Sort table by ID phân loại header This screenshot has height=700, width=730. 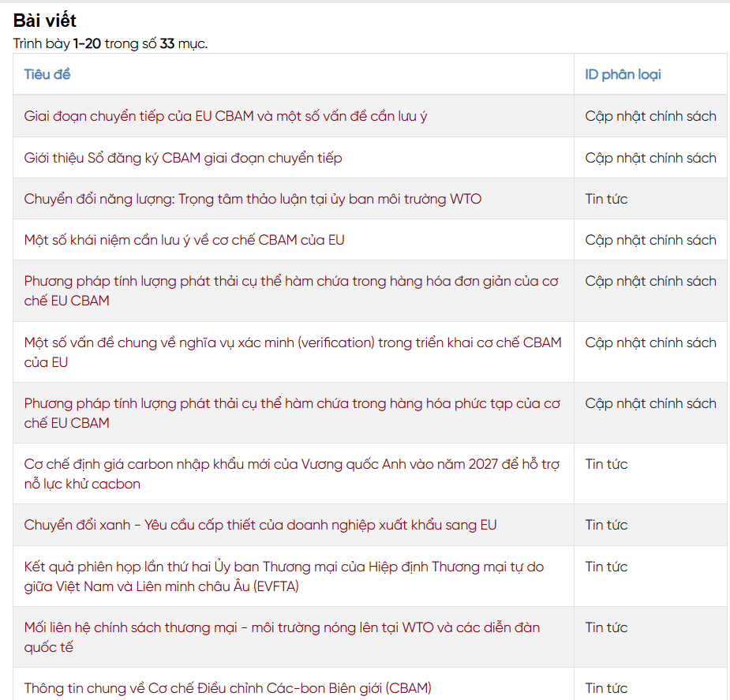coord(623,74)
